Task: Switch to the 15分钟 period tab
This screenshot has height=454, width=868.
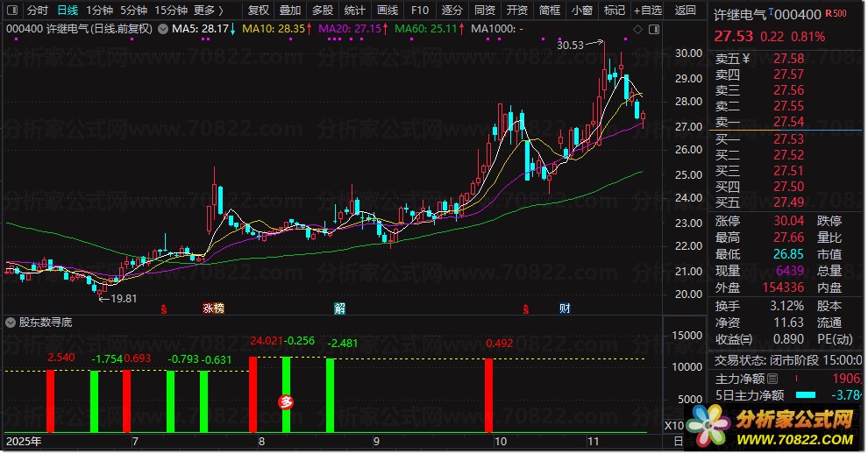Action: tap(170, 10)
